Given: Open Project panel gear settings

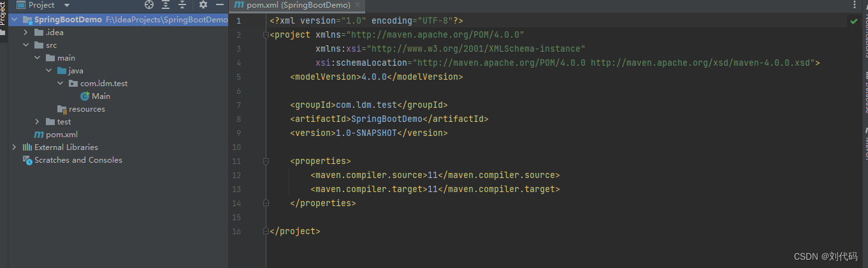Looking at the screenshot, I should tap(203, 4).
